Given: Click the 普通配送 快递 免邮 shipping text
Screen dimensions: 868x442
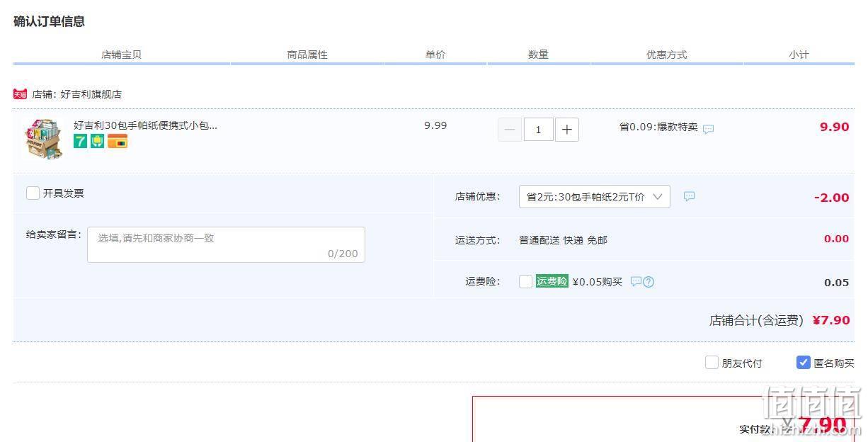Looking at the screenshot, I should click(563, 240).
